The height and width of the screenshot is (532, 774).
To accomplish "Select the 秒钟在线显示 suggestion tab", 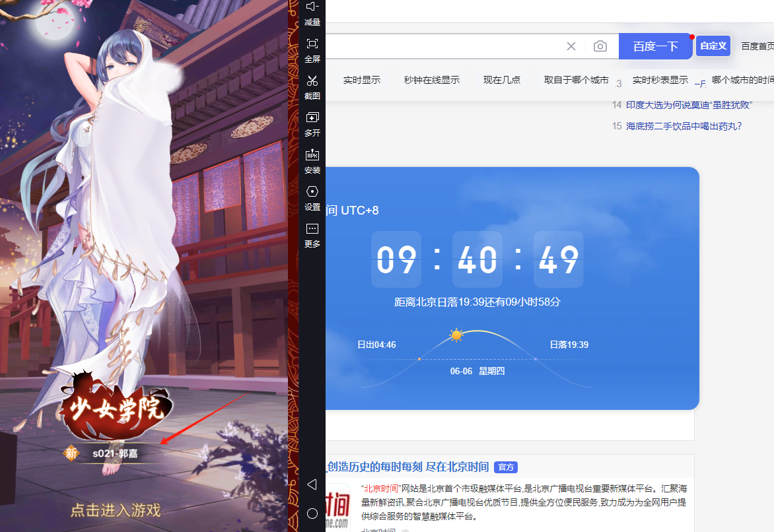I will tap(431, 80).
